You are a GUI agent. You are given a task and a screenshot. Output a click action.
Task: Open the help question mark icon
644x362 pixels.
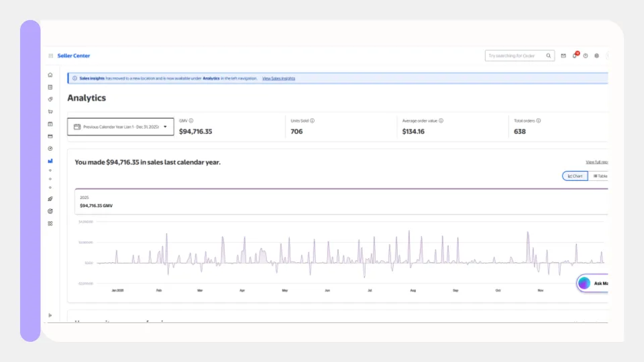(586, 56)
